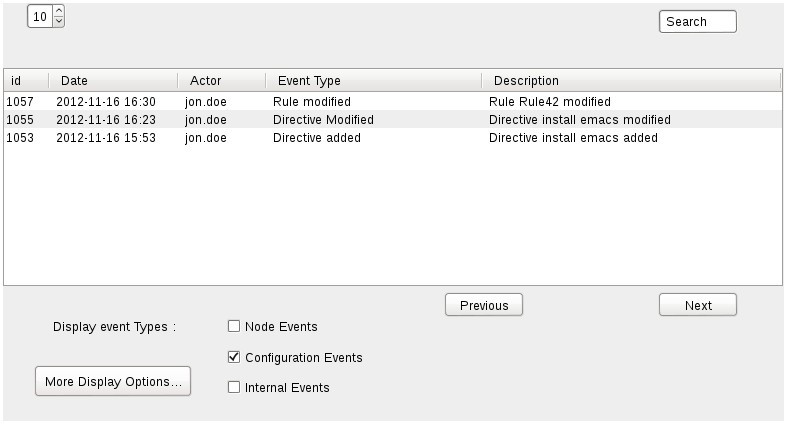The width and height of the screenshot is (787, 423).
Task: Select event row 1055 Directive Modified
Action: tap(393, 119)
